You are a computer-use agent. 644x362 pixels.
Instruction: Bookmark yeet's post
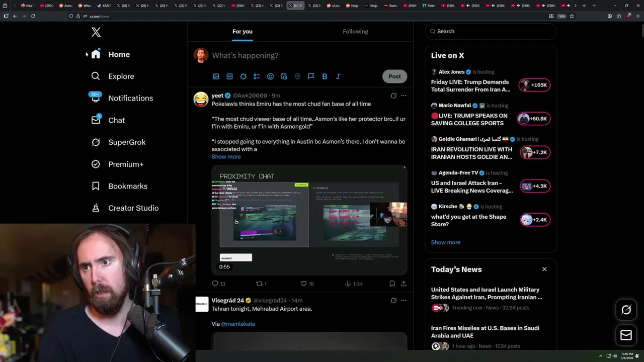392,284
